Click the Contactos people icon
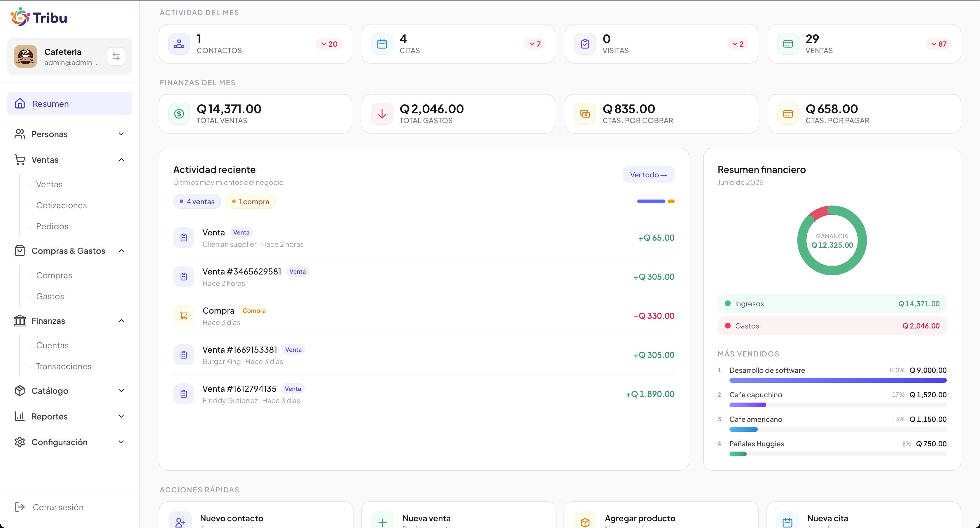 (x=179, y=44)
